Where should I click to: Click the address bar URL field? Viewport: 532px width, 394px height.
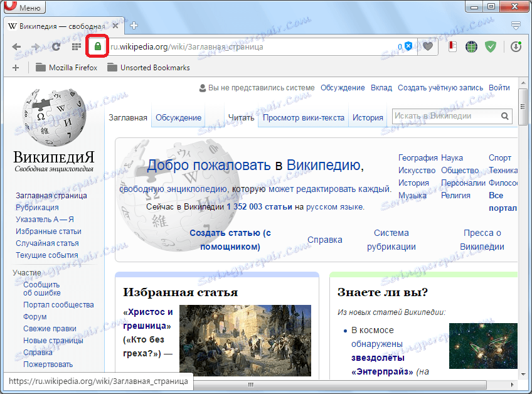point(253,47)
